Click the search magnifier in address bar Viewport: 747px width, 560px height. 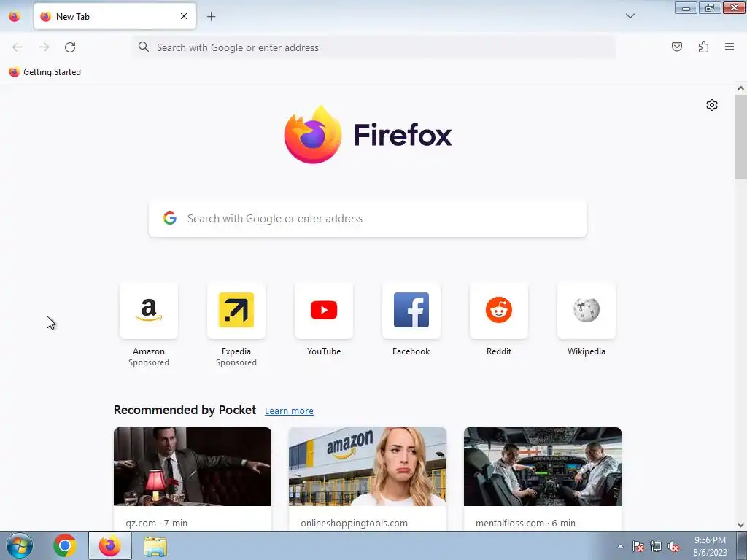click(x=144, y=47)
